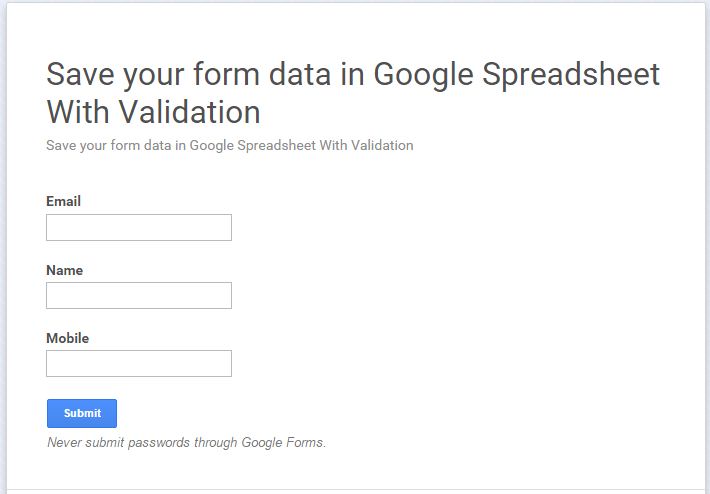Image resolution: width=710 pixels, height=494 pixels.
Task: Click the word "your" in the large title
Action: tap(154, 76)
